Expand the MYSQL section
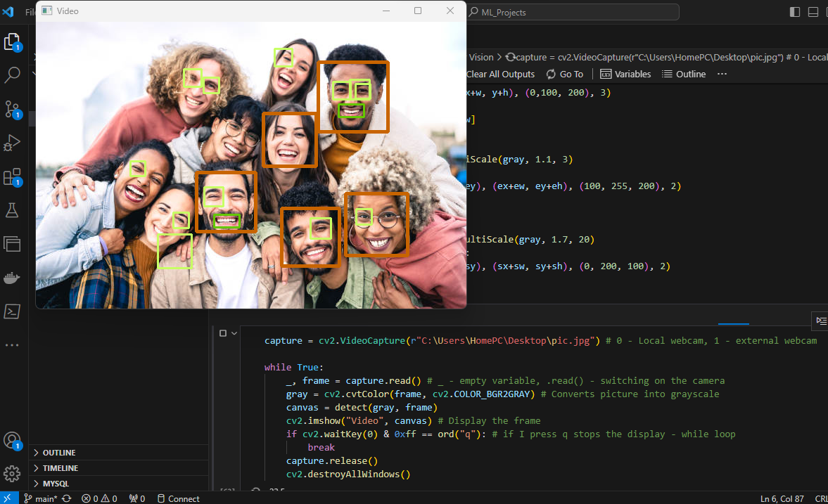This screenshot has width=828, height=504. point(119,484)
